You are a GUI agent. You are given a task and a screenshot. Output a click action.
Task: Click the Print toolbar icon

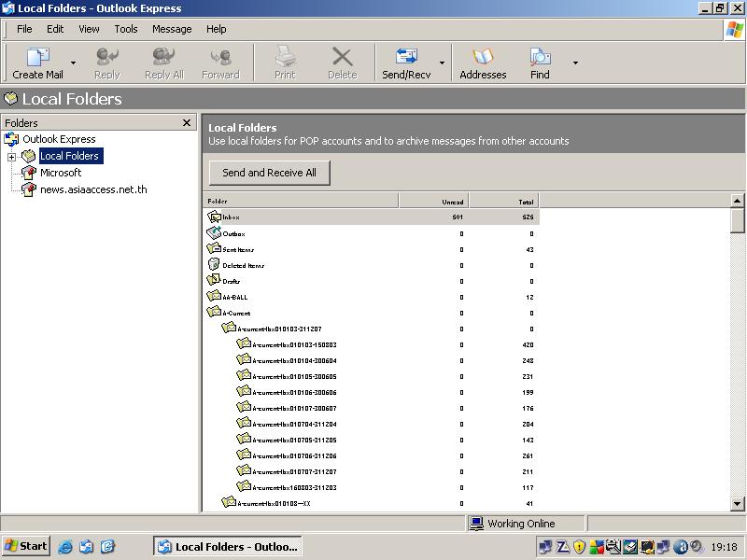coord(285,57)
